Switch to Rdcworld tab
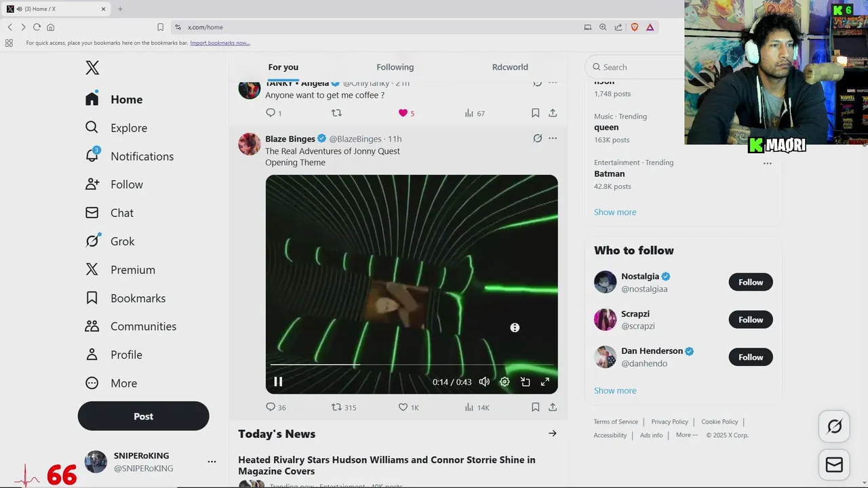The height and width of the screenshot is (488, 868). 510,67
